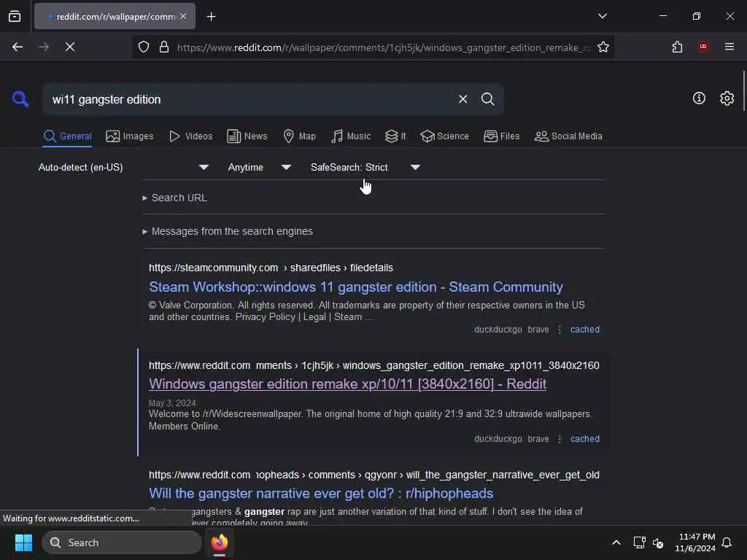View site security padlock info

coord(164,47)
